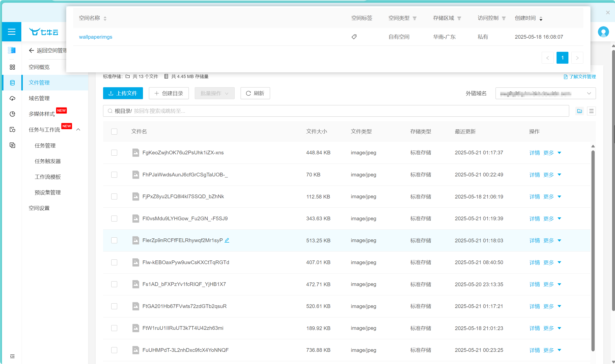
Task: Click the grid dashboard icon in left rail
Action: coord(12,67)
